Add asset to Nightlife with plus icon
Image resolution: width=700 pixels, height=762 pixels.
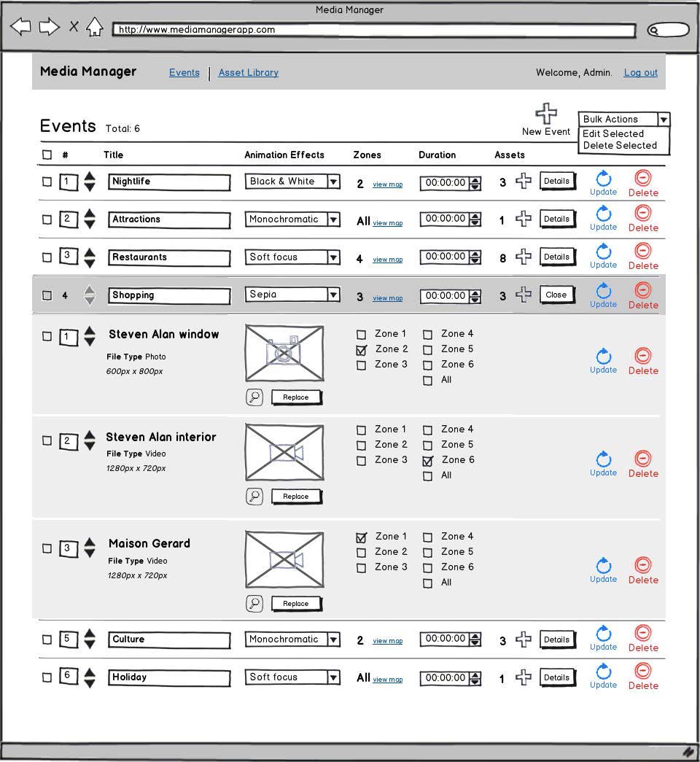[524, 181]
